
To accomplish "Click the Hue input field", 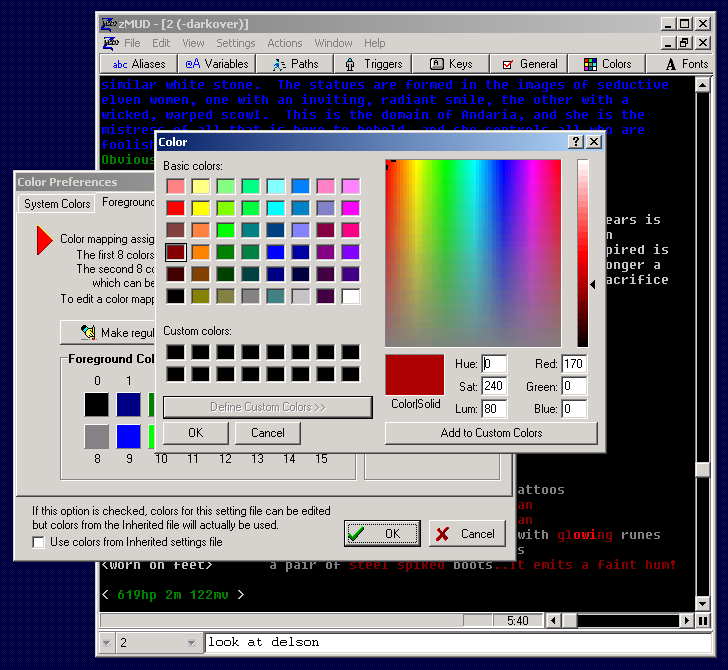I will coord(494,364).
